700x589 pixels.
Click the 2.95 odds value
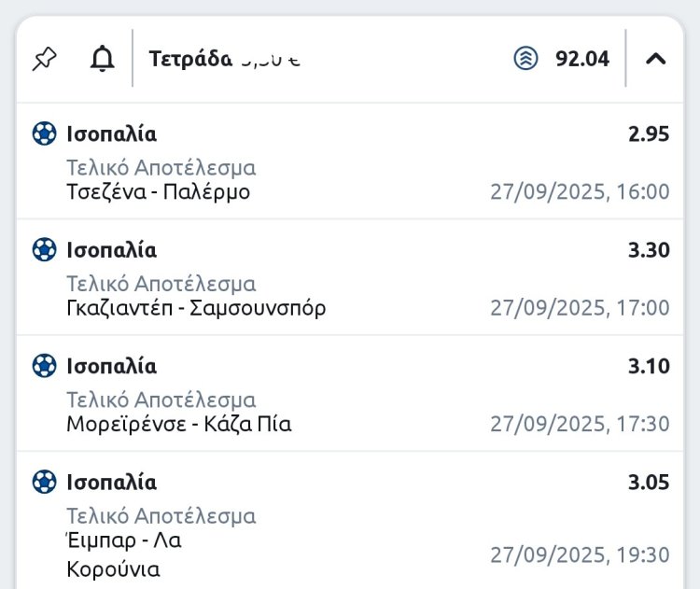649,133
